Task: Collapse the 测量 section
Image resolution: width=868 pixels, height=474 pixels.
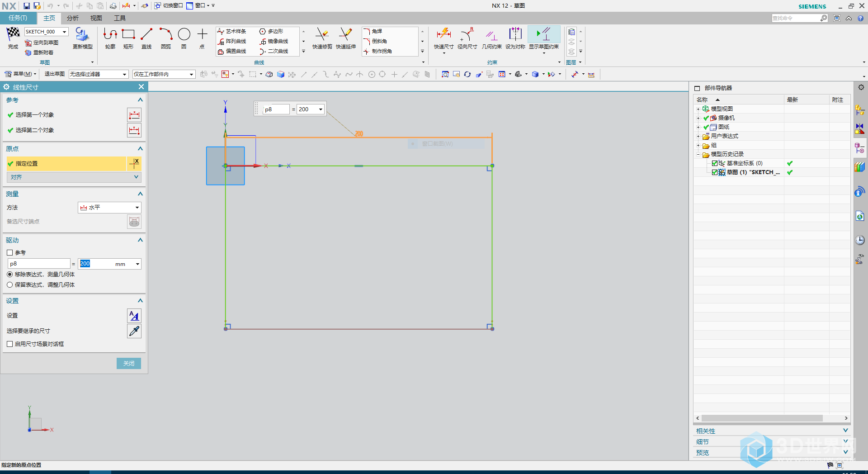Action: 140,194
